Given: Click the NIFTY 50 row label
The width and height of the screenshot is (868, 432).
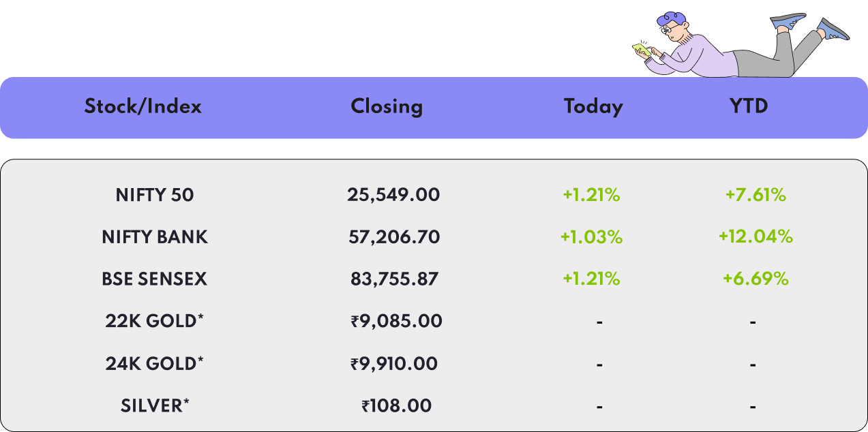Looking at the screenshot, I should (155, 195).
